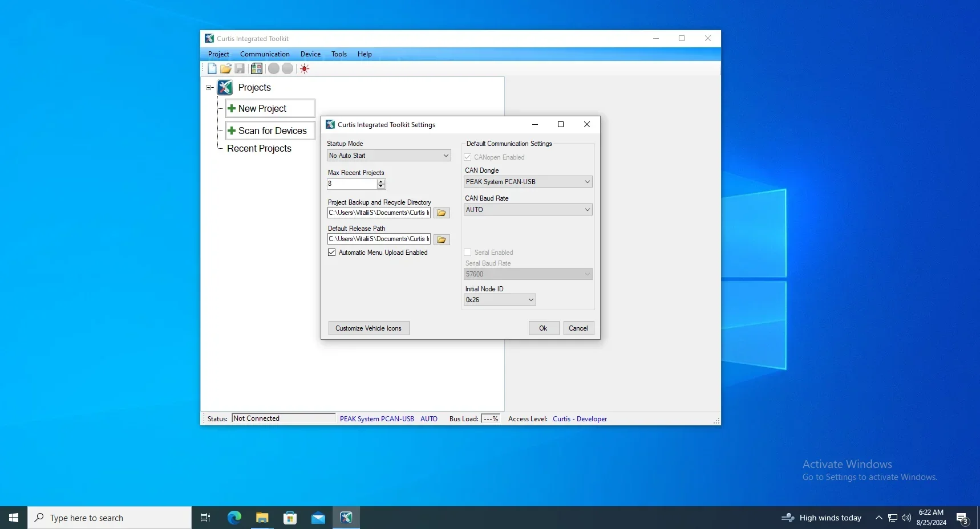This screenshot has width=980, height=529.
Task: Click the open folder icon in toolbar
Action: 226,69
